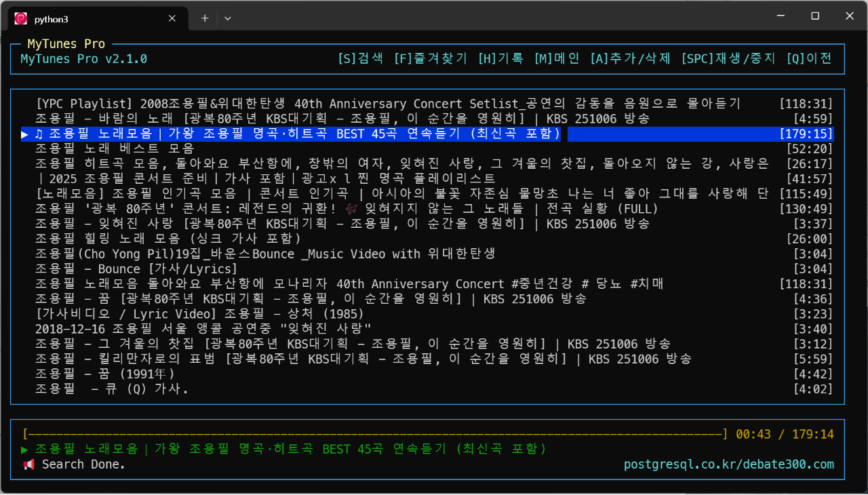
Task: Go to [M]메인 main screen
Action: [x=557, y=58]
